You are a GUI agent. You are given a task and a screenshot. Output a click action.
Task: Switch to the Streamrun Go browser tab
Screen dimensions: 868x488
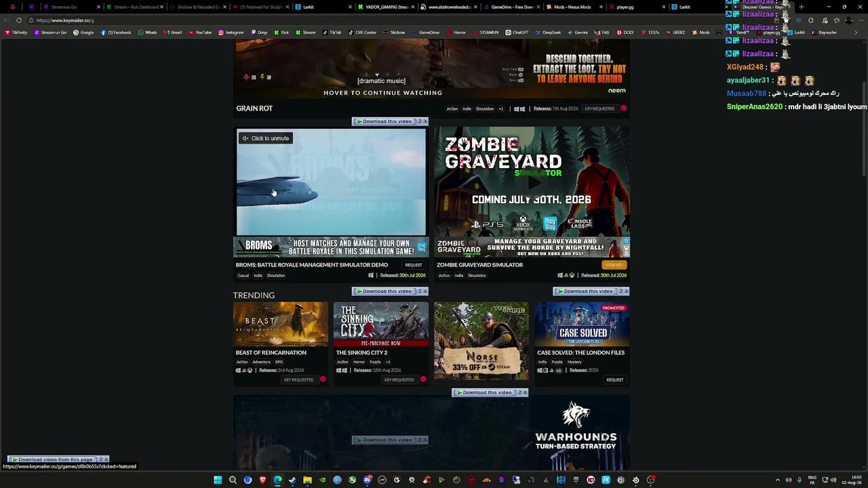(64, 7)
